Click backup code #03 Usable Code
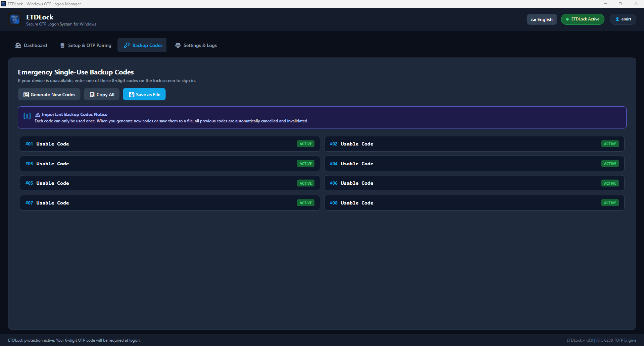 170,164
